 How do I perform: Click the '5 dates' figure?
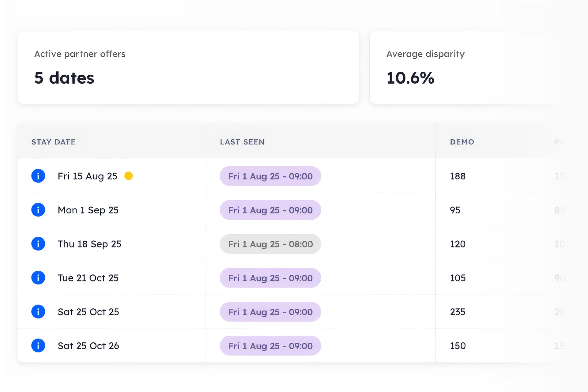point(64,78)
